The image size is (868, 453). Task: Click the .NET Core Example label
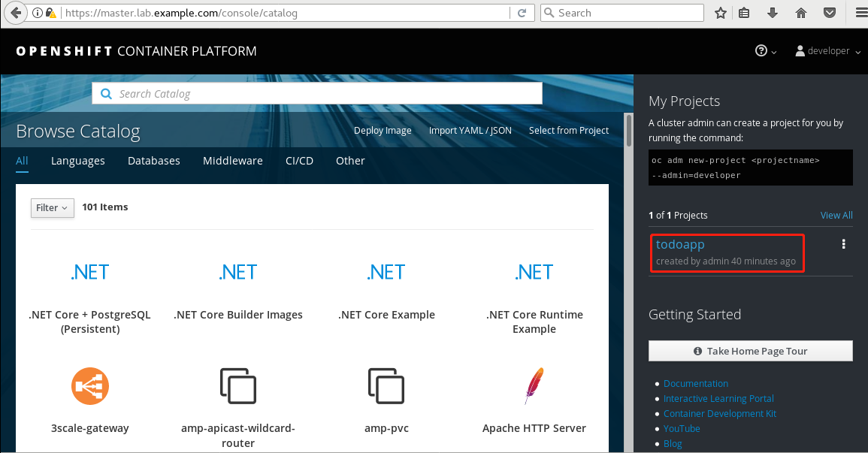[386, 315]
